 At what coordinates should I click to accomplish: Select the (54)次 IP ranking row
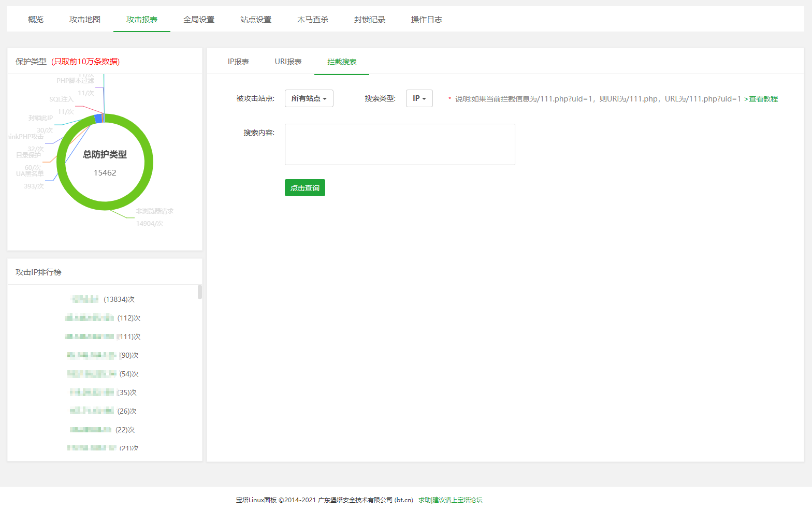tap(103, 374)
